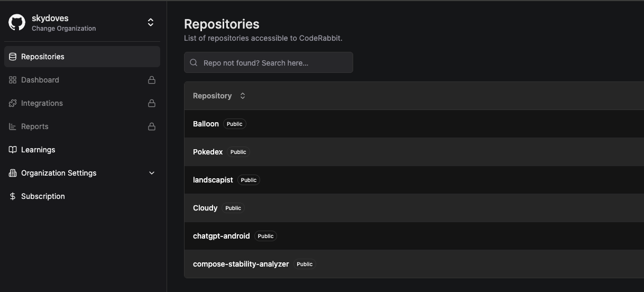Click the lock icon beside Reports
The width and height of the screenshot is (644, 292).
(152, 126)
